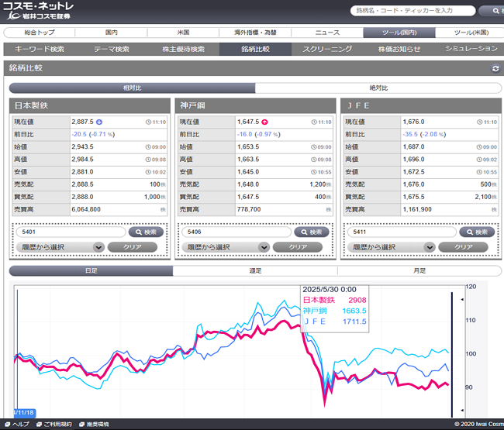Click 検索 button next to code 5411
The height and width of the screenshot is (430, 504).
[x=477, y=232]
